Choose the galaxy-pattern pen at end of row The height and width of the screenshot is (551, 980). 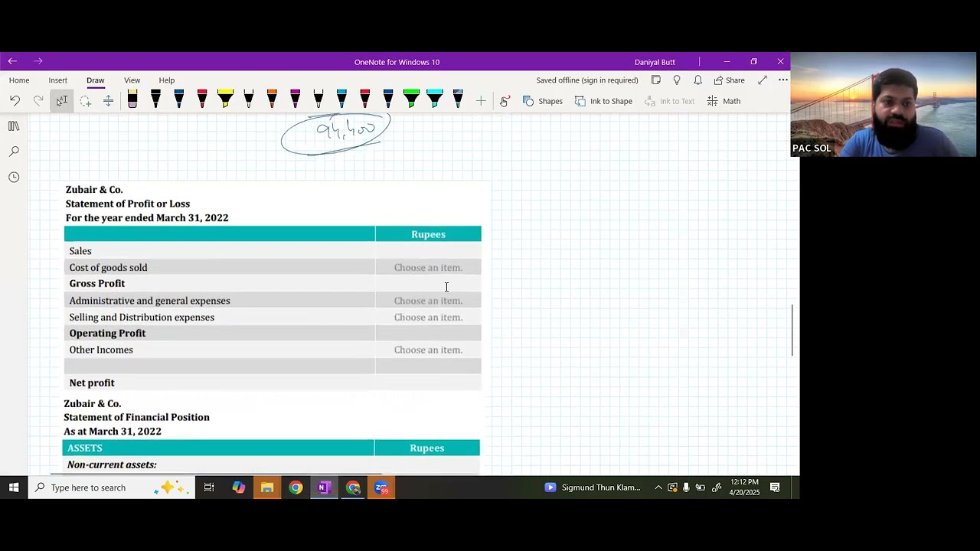[458, 99]
